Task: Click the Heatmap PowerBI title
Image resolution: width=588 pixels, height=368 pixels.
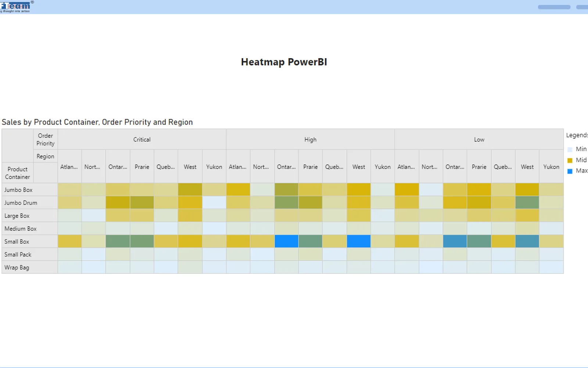Action: pos(284,62)
